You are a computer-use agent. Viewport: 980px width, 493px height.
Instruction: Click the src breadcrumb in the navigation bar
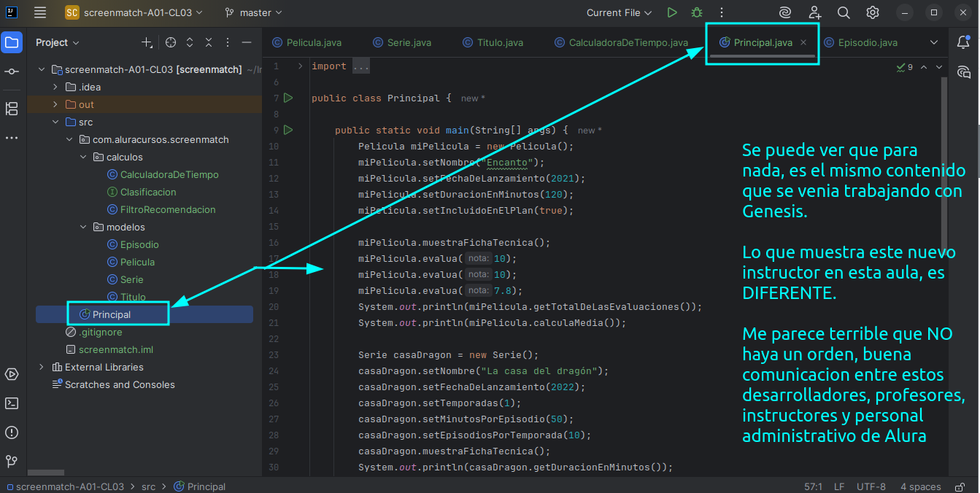(x=148, y=486)
